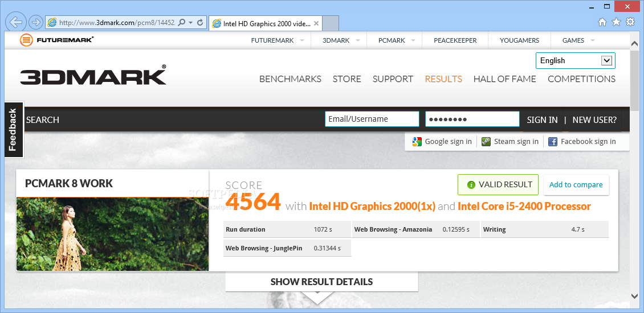The height and width of the screenshot is (313, 644).
Task: Open the search magnifier in the address bar
Action: tap(182, 23)
